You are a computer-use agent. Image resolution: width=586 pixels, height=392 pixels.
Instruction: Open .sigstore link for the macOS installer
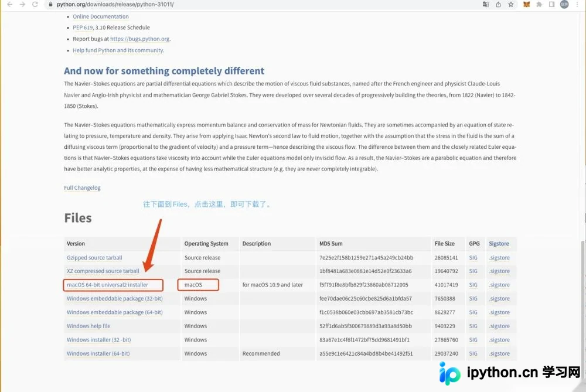pos(499,285)
